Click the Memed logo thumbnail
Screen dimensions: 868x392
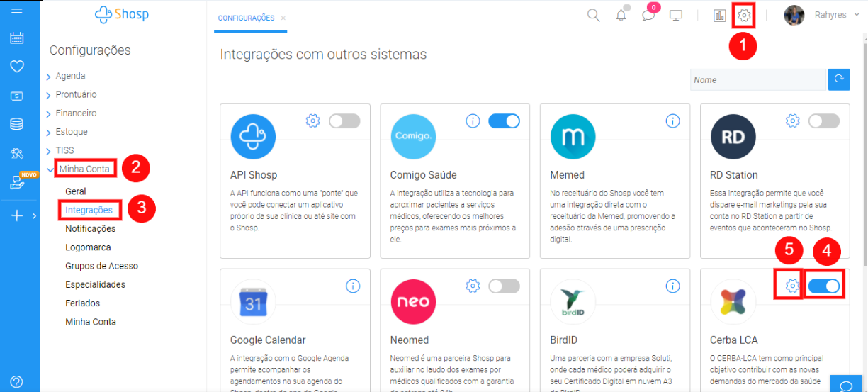click(573, 137)
